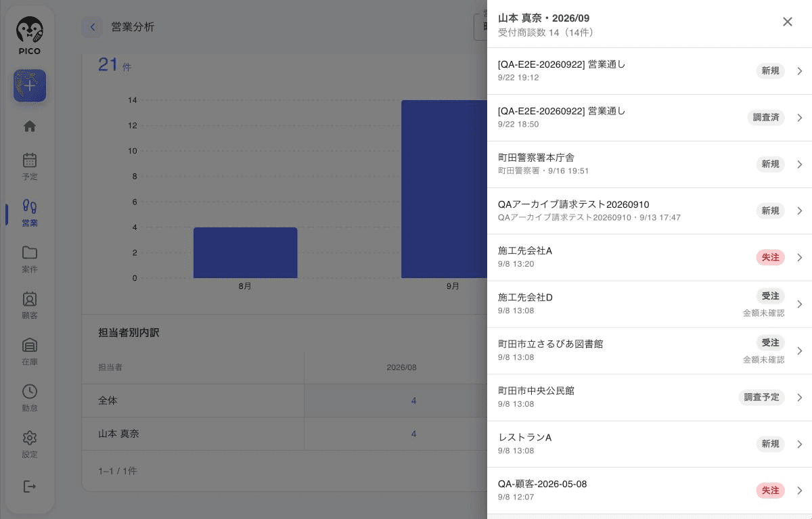Open 顧客 section in sidebar
Image resolution: width=812 pixels, height=519 pixels.
pos(30,305)
